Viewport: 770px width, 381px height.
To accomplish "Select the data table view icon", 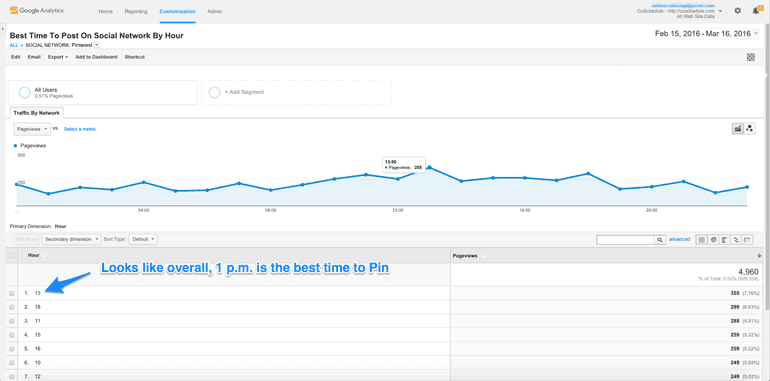I will coord(701,240).
